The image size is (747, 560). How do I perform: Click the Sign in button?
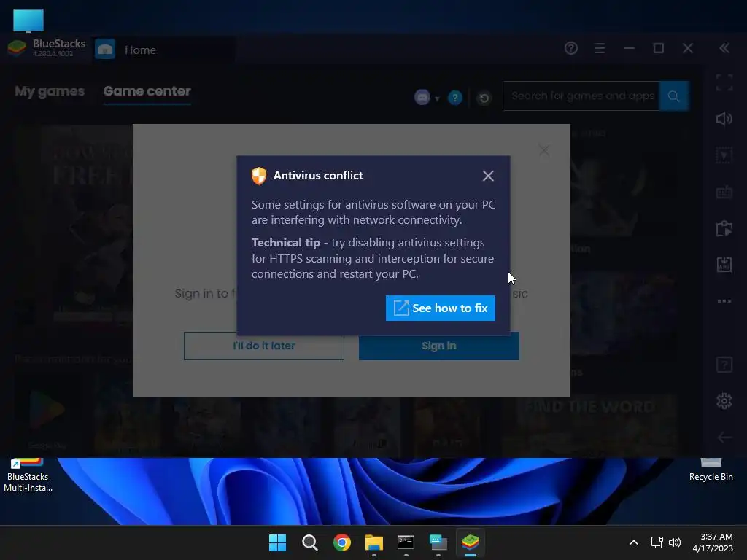pos(438,346)
